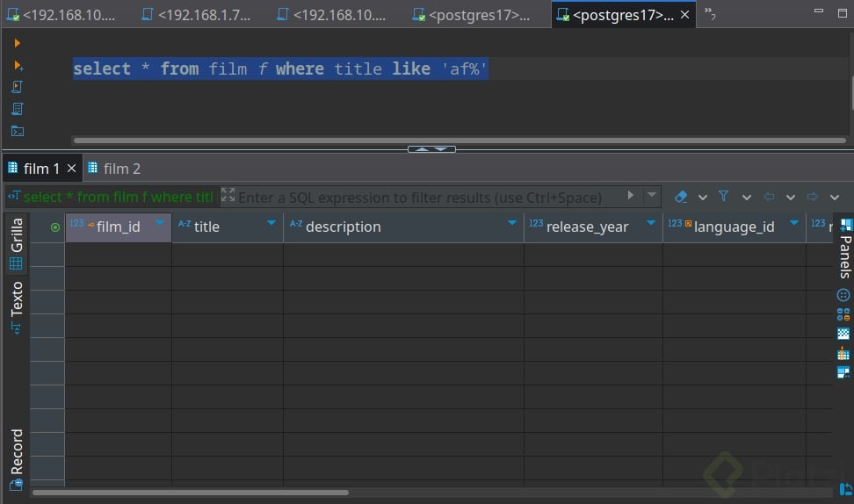Close the film 1 result tab
Viewport: 854px width, 504px height.
pos(71,169)
